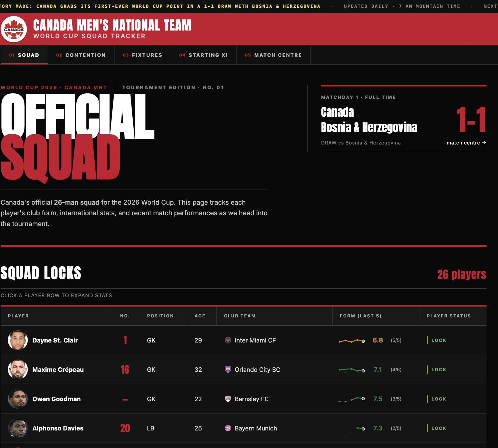This screenshot has width=498, height=448.
Task: Click the Bayern Munich club name
Action: pyautogui.click(x=256, y=428)
